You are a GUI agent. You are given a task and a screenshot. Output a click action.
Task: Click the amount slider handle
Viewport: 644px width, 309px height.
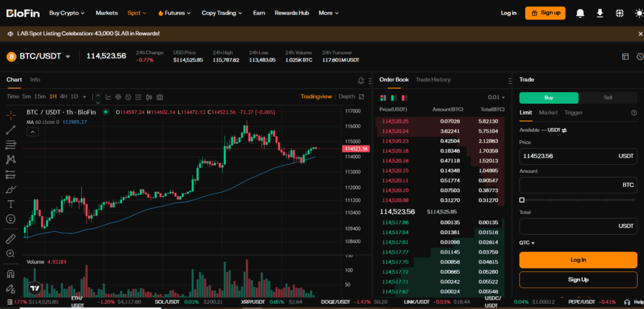(x=521, y=200)
